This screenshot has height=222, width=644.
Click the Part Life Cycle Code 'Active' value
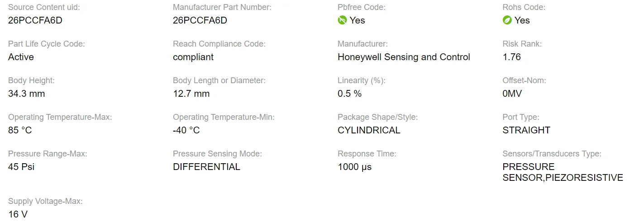coord(21,57)
